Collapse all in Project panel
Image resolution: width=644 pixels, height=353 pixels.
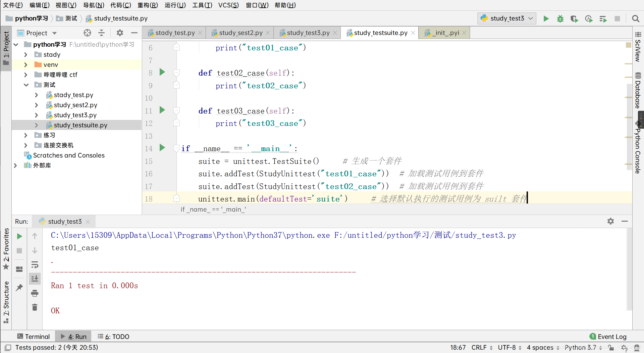[101, 33]
